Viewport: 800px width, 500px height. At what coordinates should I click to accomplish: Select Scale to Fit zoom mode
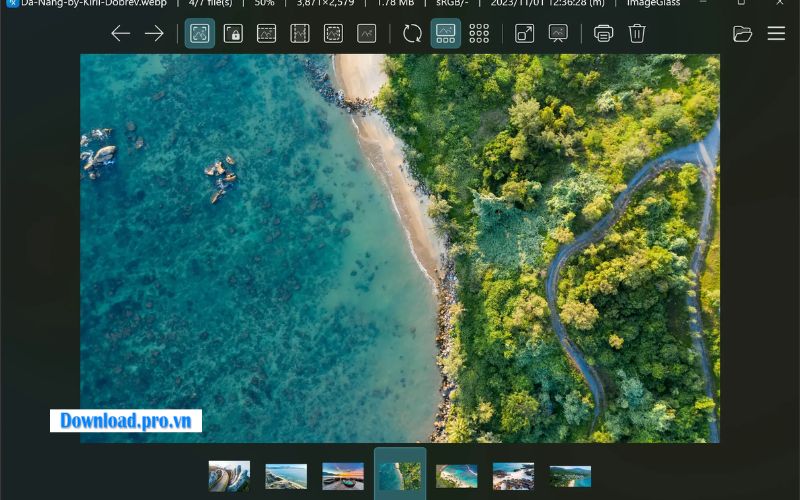[333, 34]
